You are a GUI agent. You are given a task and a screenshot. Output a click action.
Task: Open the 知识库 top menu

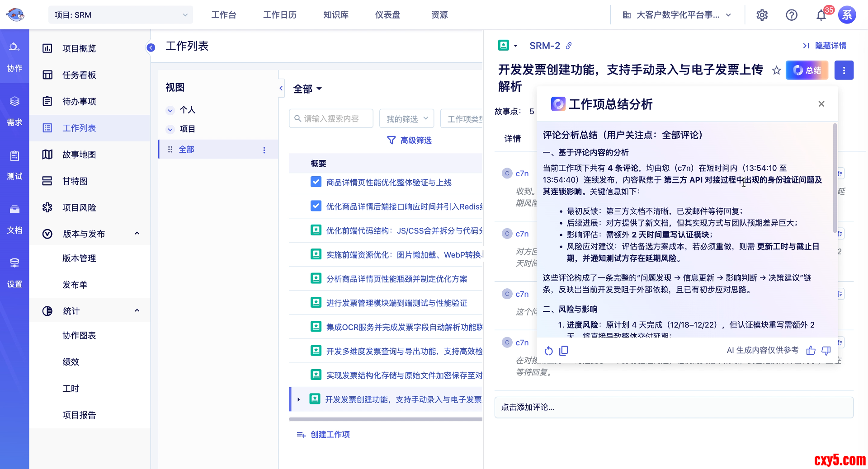click(335, 15)
